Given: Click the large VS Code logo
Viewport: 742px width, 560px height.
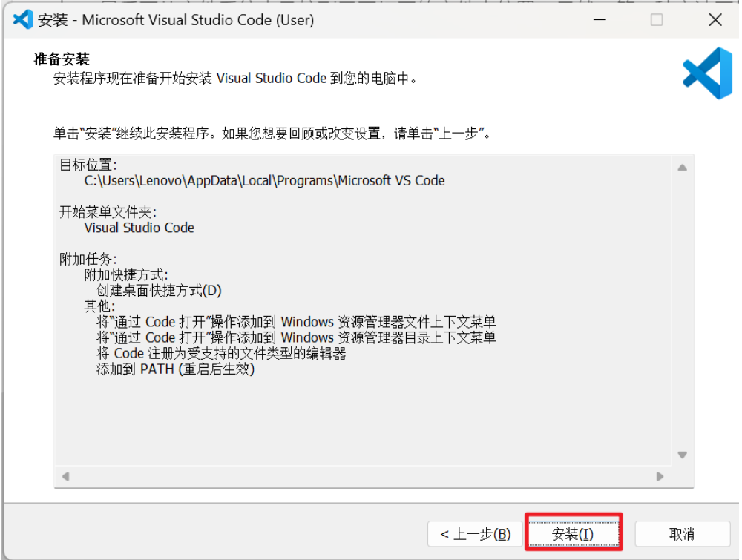Looking at the screenshot, I should point(707,73).
